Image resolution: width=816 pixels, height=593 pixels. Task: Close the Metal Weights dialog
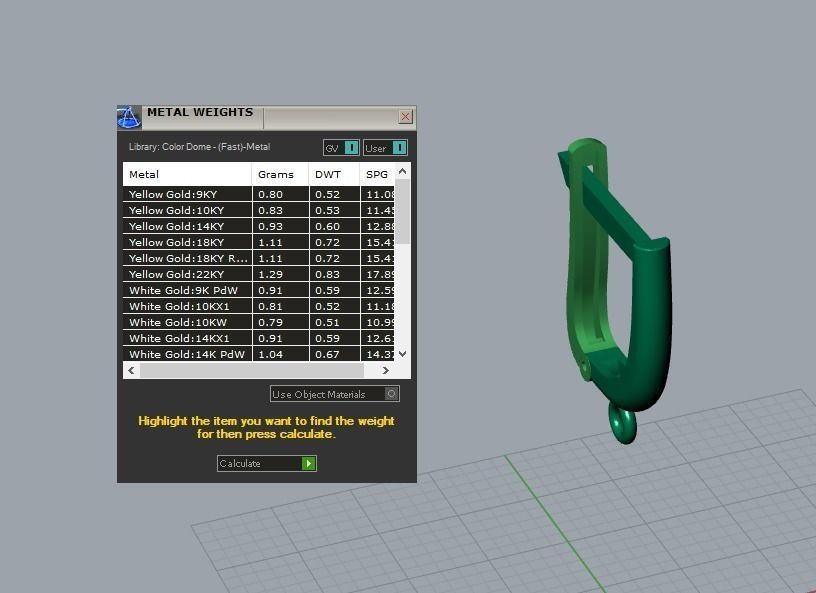405,117
